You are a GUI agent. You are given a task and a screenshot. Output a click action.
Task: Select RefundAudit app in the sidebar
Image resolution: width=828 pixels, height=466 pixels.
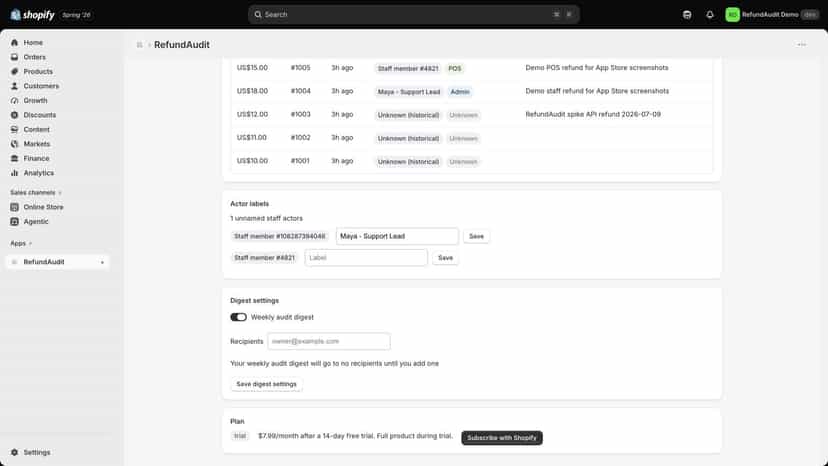tap(58, 262)
